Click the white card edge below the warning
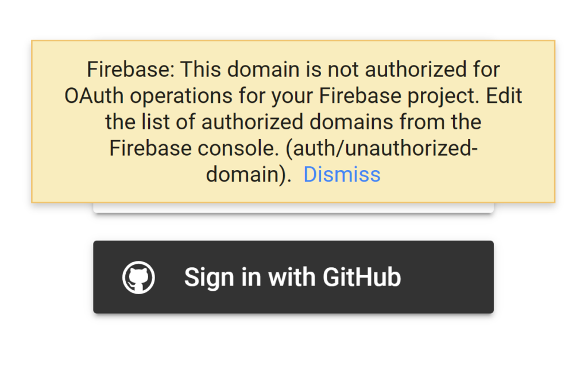 click(293, 207)
